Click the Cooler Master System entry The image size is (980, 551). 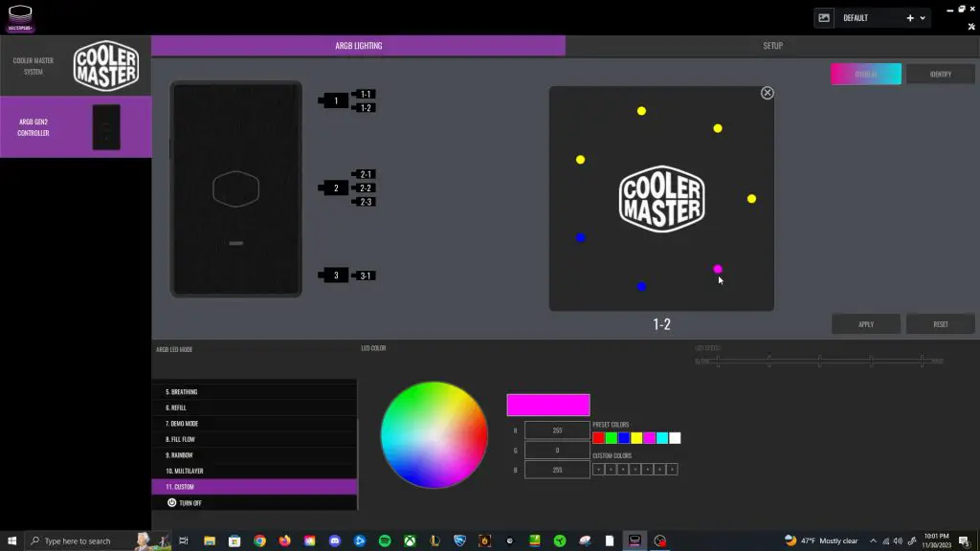point(33,66)
